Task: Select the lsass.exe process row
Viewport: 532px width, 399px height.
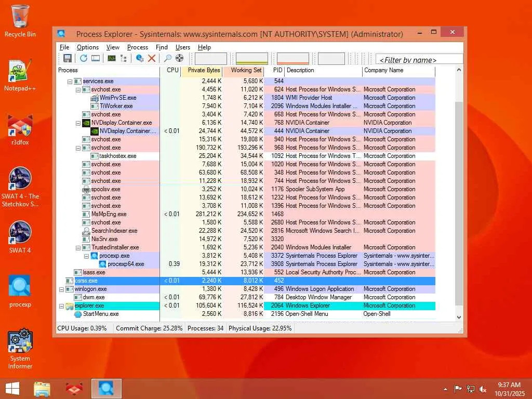Action: [246, 272]
